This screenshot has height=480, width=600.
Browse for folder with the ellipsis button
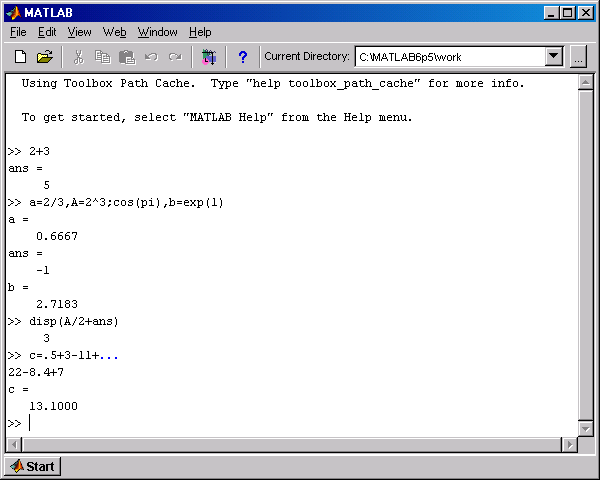578,57
